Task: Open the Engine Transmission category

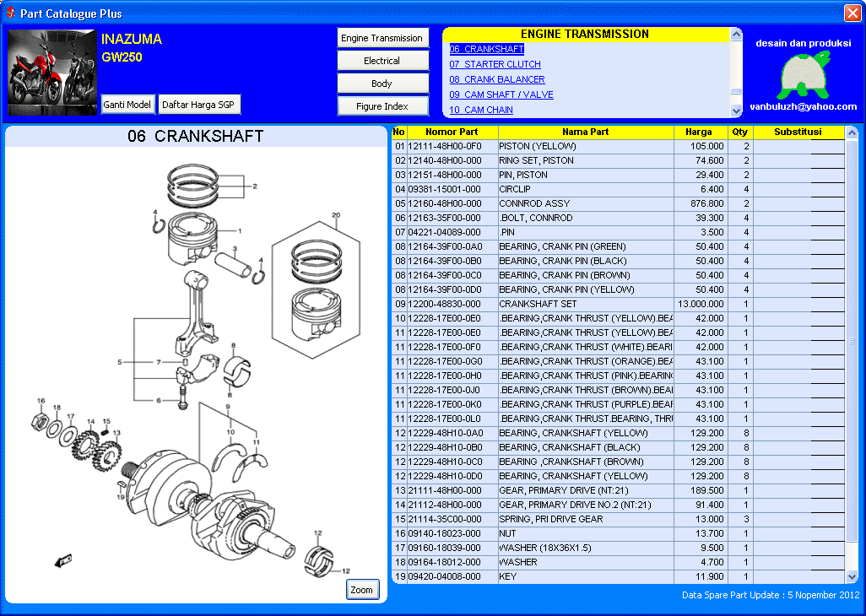Action: (382, 38)
